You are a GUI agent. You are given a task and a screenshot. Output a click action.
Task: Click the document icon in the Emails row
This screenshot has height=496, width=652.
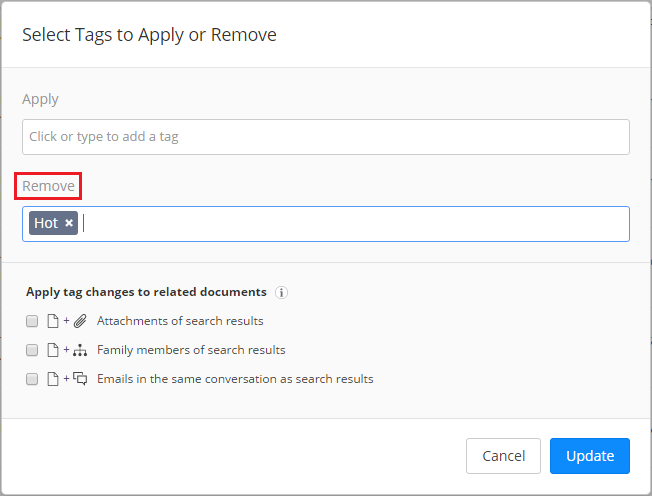(53, 379)
